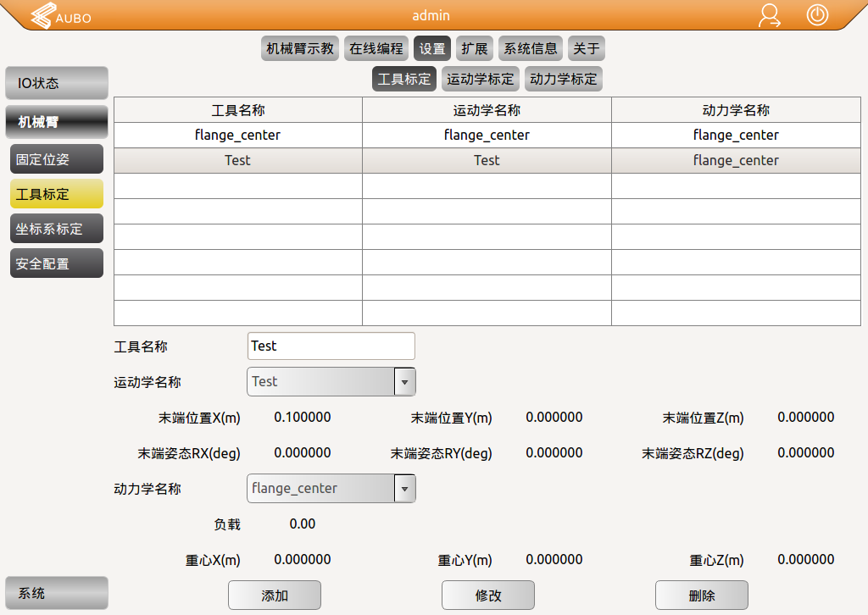
Task: Open the 动力学标定 sub-tab
Action: pyautogui.click(x=563, y=79)
